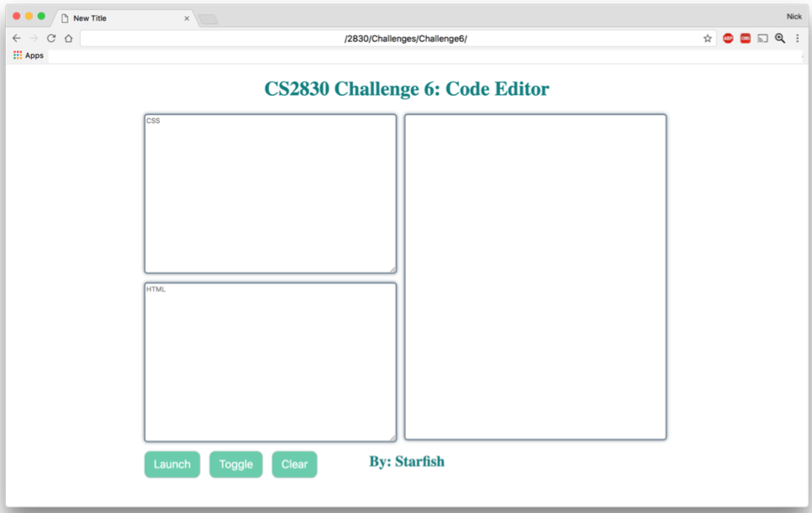Close the New Title tab

[187, 19]
